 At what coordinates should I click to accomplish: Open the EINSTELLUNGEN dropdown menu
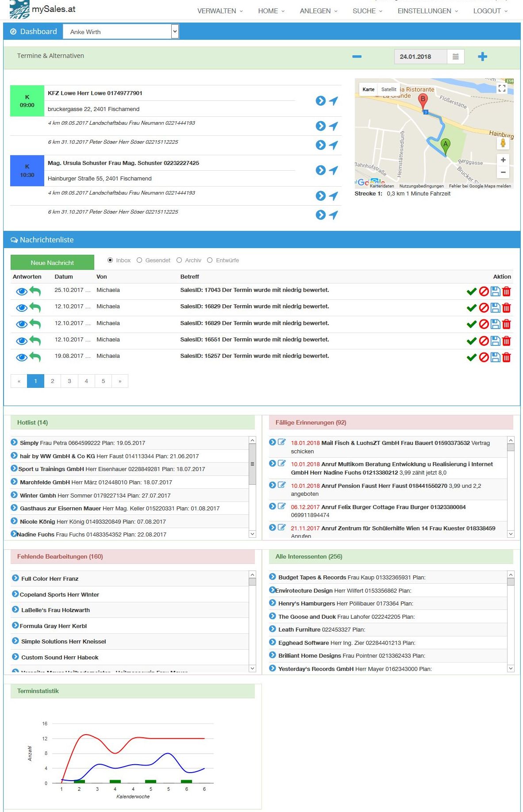point(427,11)
